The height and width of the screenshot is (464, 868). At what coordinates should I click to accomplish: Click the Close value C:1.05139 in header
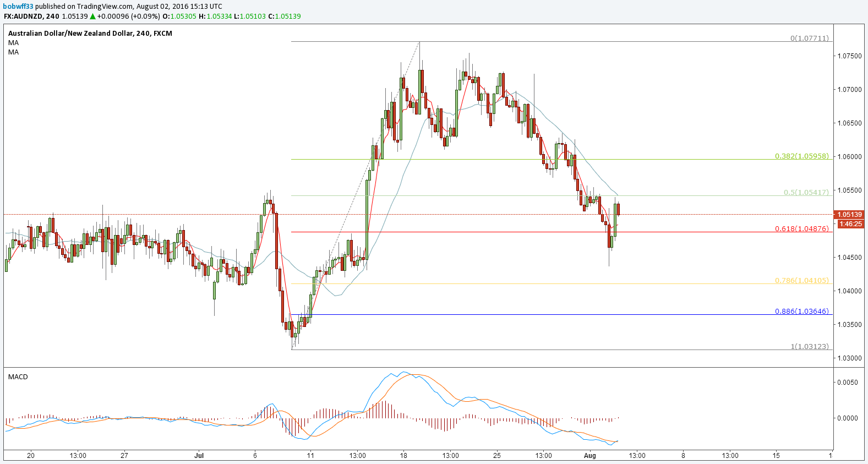click(x=285, y=17)
